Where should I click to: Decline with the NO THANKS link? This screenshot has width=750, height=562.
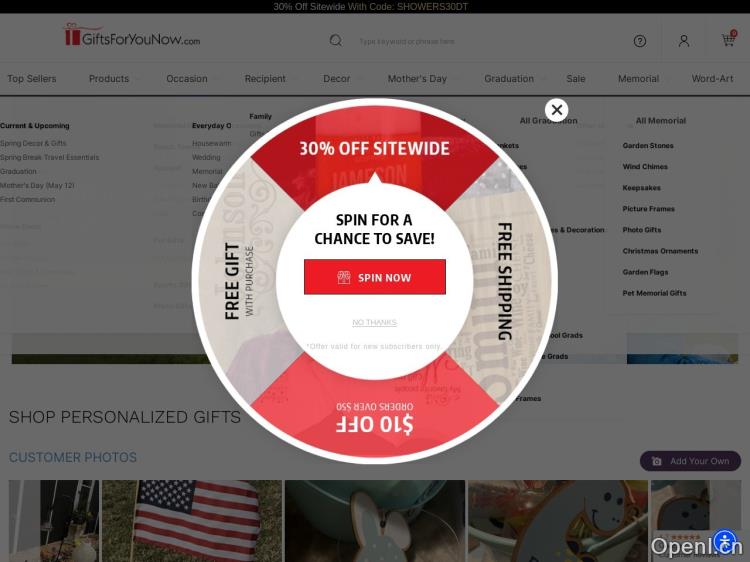pyautogui.click(x=375, y=322)
